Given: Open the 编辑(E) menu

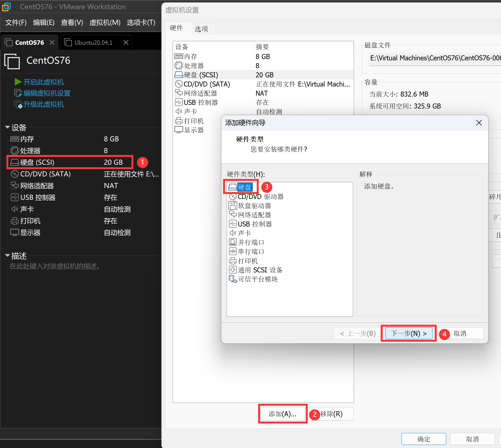Looking at the screenshot, I should pos(44,23).
